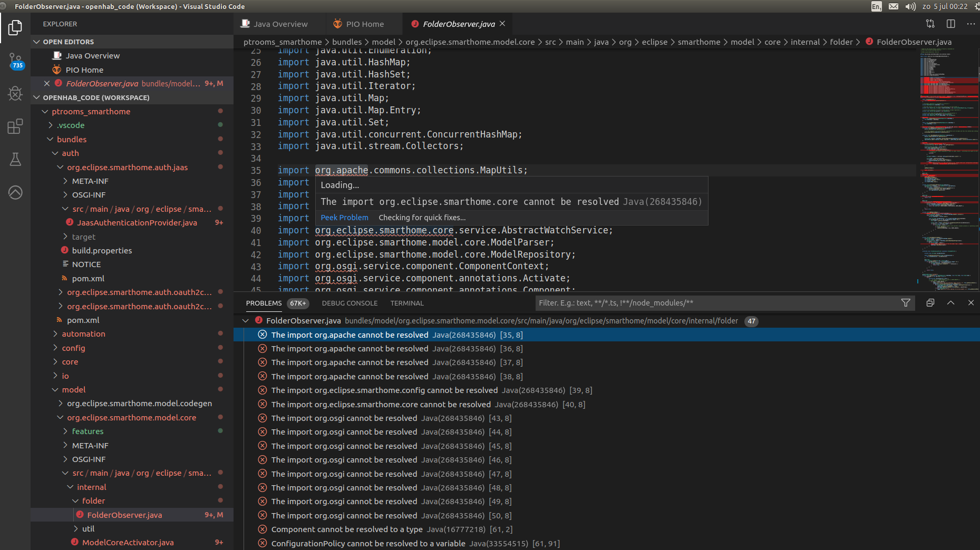The width and height of the screenshot is (980, 550).
Task: Open the Test flask icon in activity bar
Action: pos(15,159)
